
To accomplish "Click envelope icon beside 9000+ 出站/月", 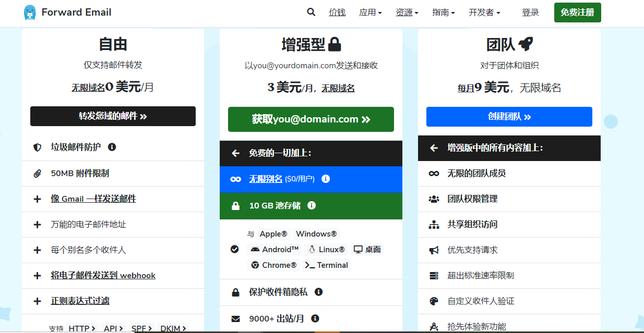I will click(235, 318).
